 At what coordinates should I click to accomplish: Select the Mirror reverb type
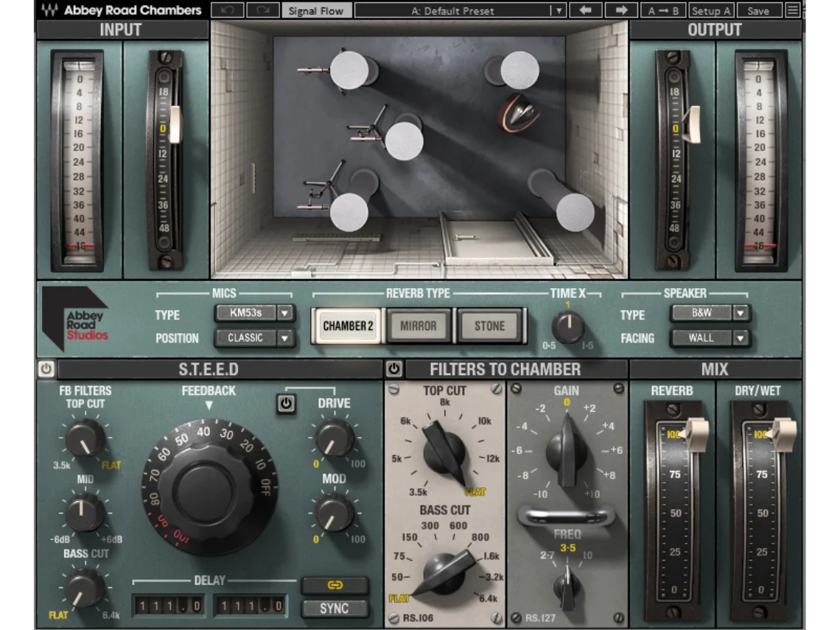419,326
